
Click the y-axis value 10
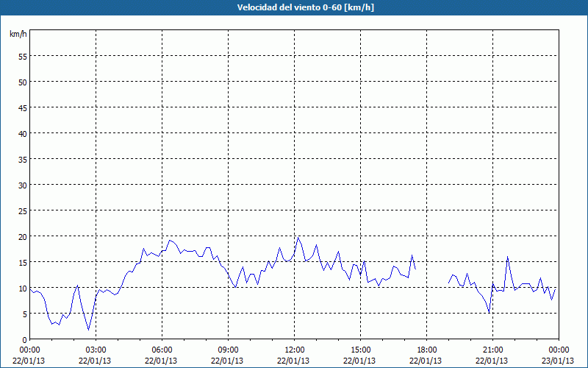(x=23, y=288)
